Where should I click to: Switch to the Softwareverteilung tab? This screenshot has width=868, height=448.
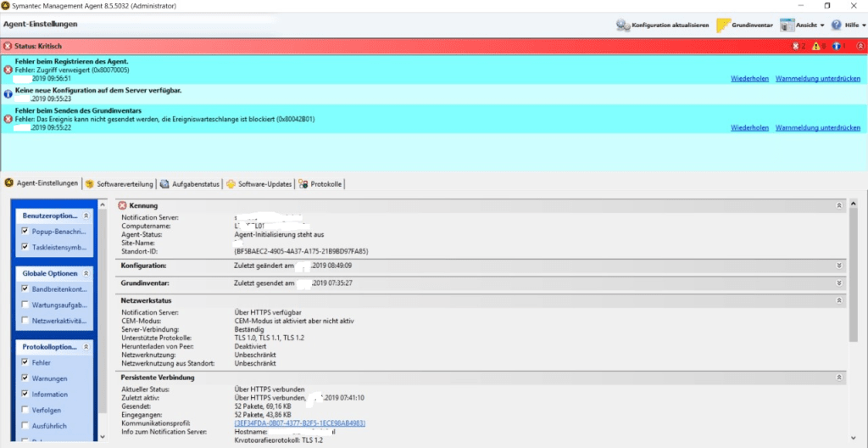pyautogui.click(x=119, y=184)
